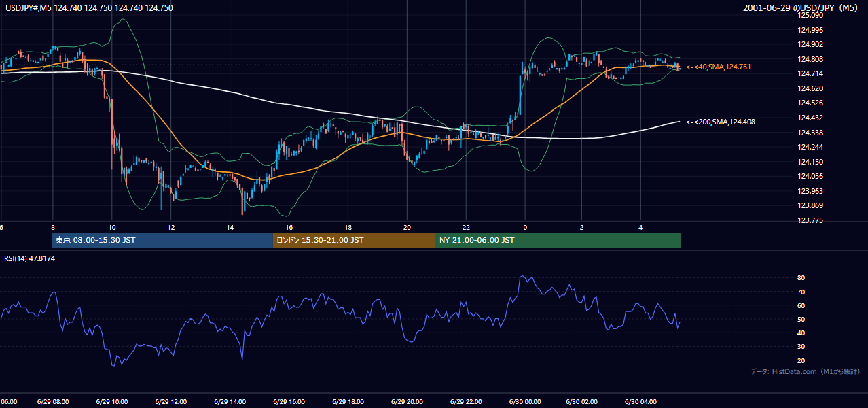
Task: Click price axis label 124.244
Action: [x=809, y=147]
